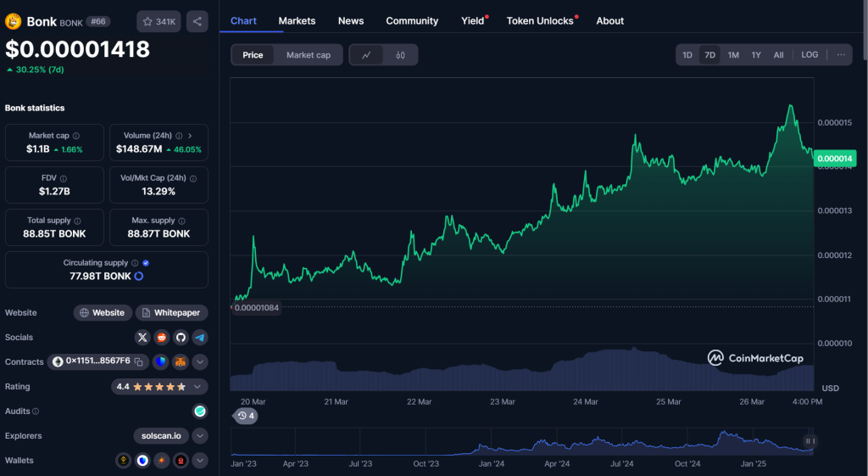Copy the contract address with copy icon
The height and width of the screenshot is (476, 868).
139,361
